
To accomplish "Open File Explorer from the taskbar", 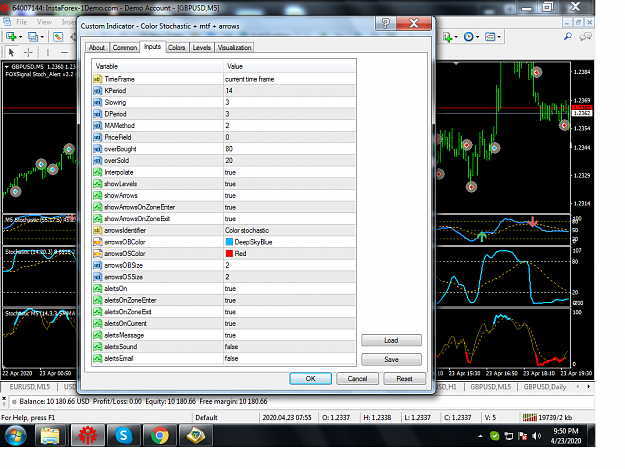I will 50,435.
